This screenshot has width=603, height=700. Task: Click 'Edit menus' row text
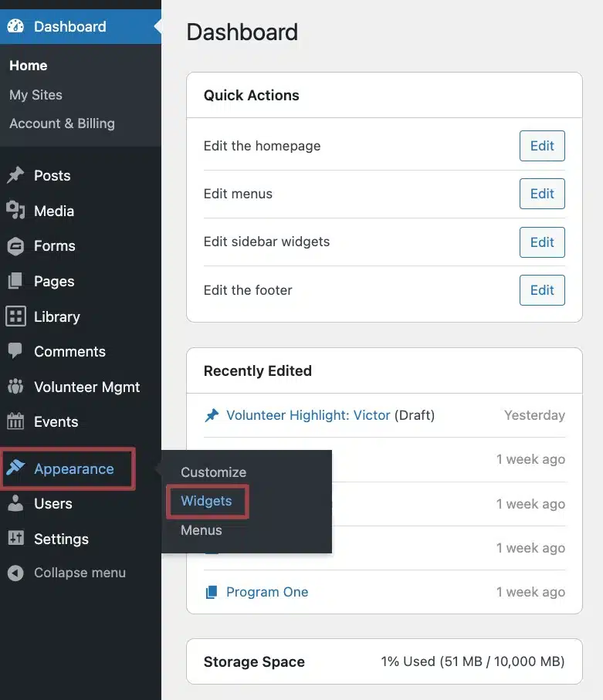click(238, 194)
